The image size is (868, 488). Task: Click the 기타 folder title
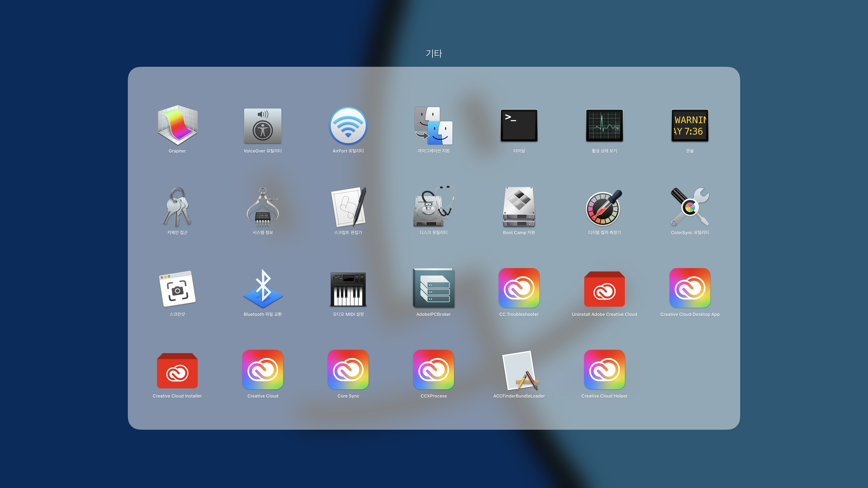(434, 54)
